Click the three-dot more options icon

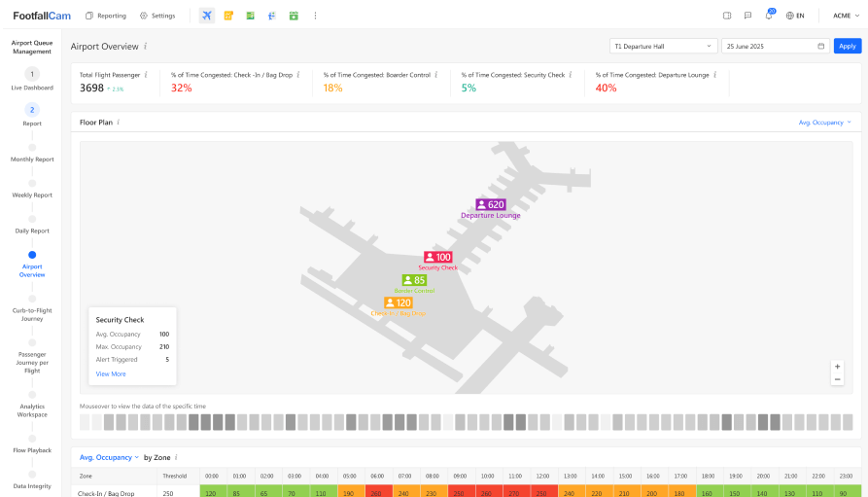tap(315, 16)
